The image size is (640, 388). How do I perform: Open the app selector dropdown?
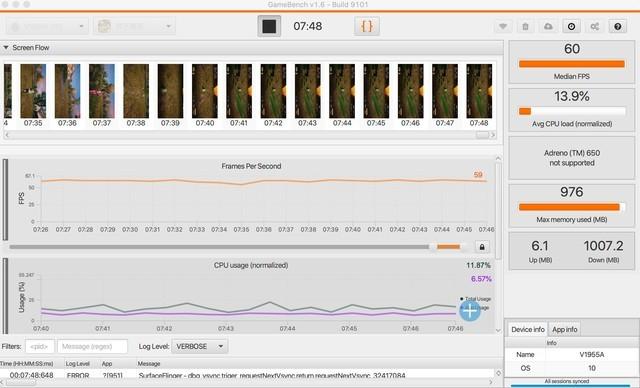tap(134, 27)
